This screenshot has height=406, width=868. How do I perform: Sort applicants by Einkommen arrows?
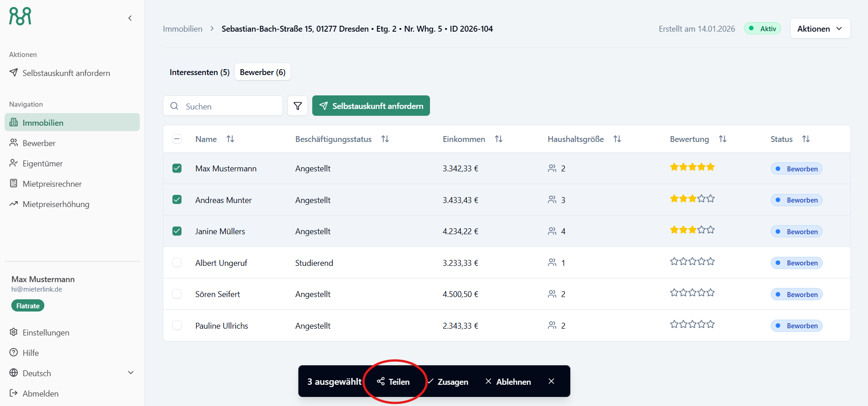[x=499, y=139]
